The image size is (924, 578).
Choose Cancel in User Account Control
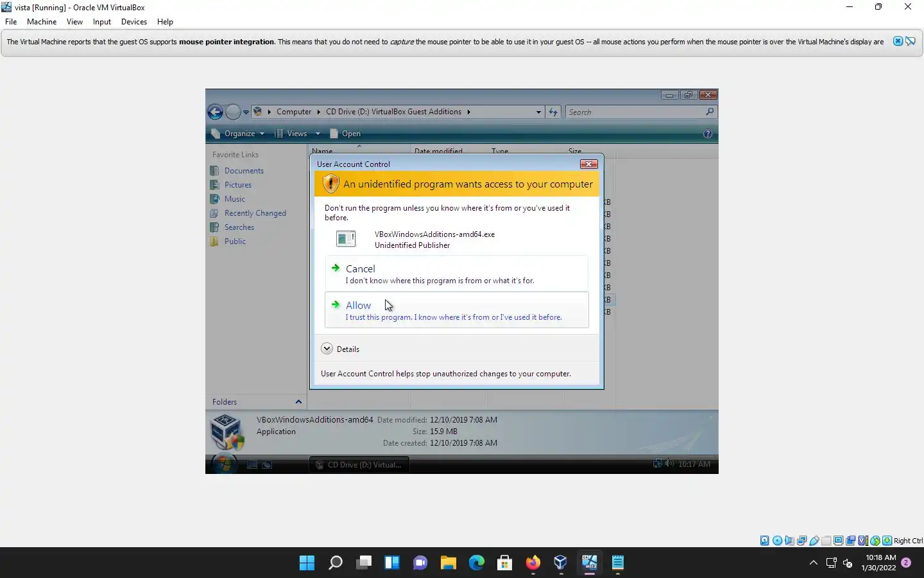[456, 274]
